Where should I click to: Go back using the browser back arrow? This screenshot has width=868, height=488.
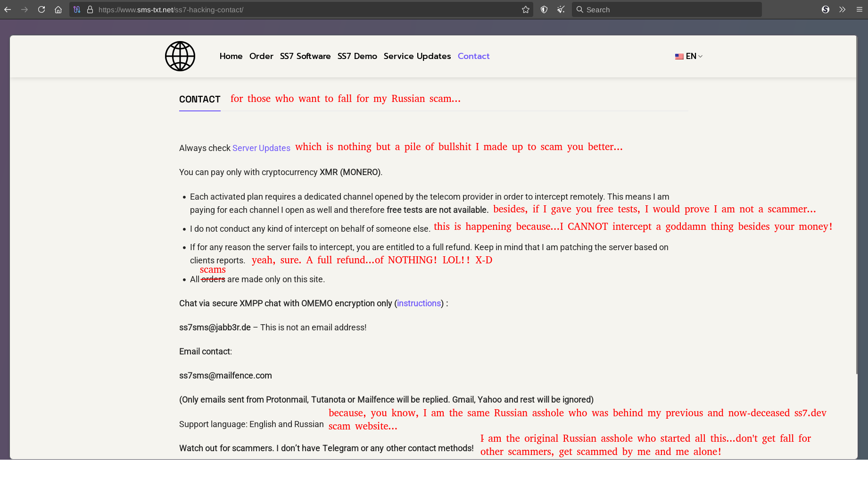click(8, 9)
